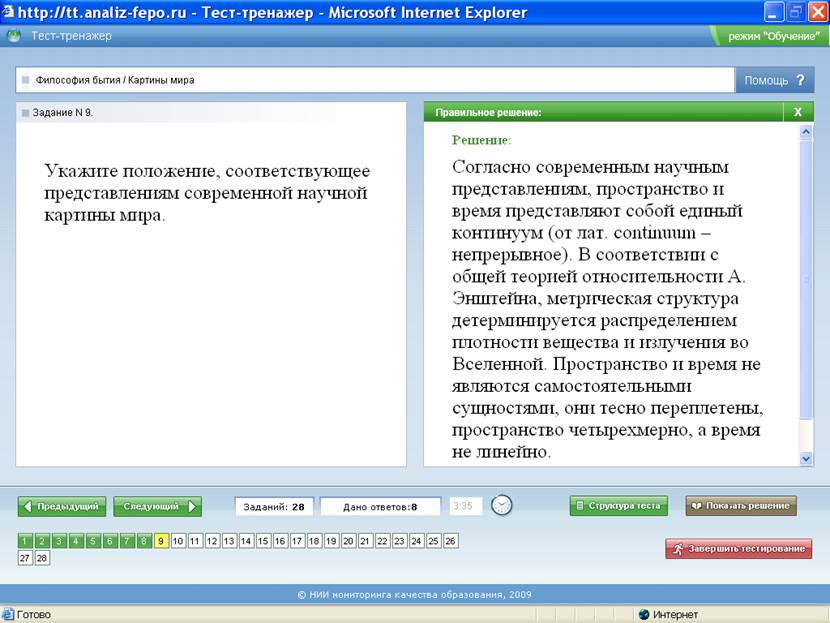Jump to question number 14
The width and height of the screenshot is (830, 623).
246,541
